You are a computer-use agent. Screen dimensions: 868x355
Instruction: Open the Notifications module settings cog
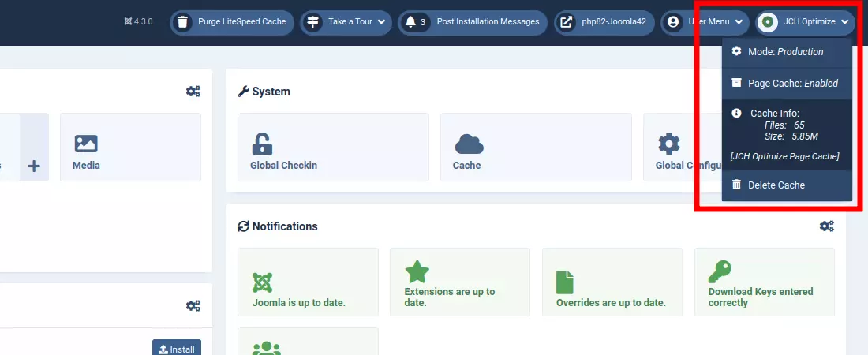coord(826,226)
